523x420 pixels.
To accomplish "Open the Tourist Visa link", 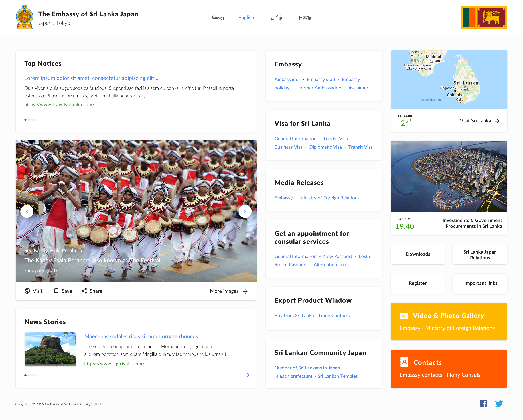I will (x=335, y=139).
